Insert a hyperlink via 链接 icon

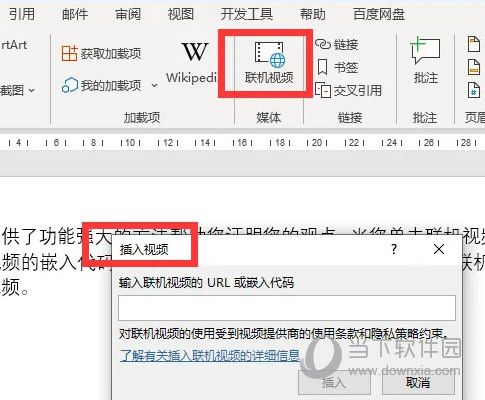coord(322,44)
